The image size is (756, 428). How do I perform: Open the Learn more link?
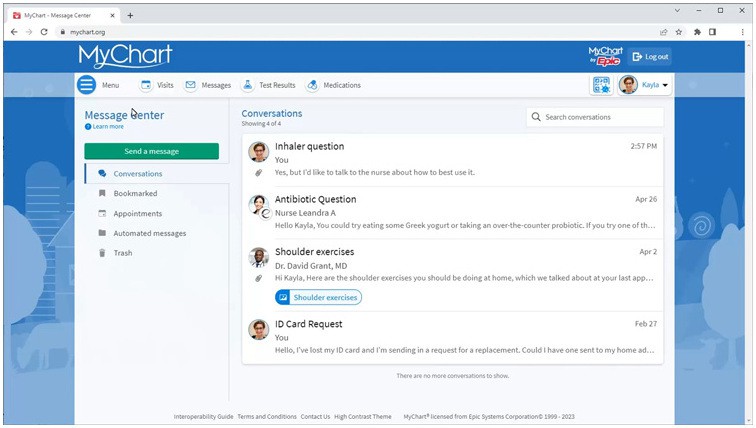108,127
